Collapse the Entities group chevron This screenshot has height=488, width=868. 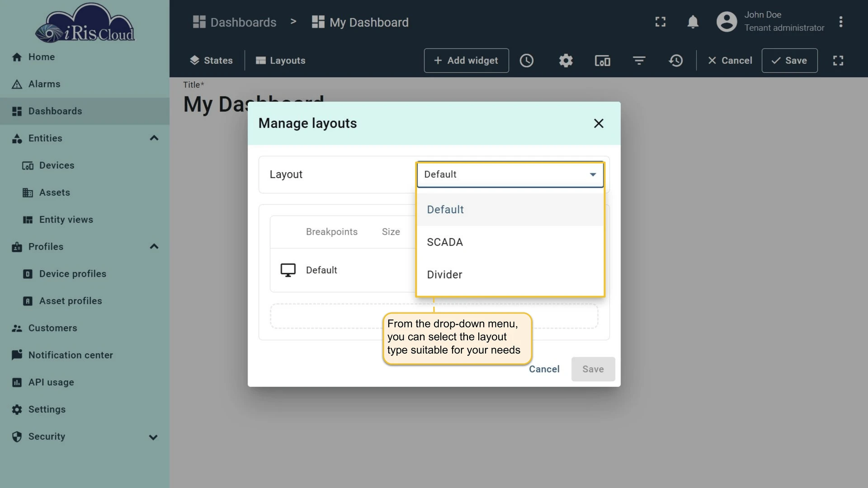coord(154,138)
